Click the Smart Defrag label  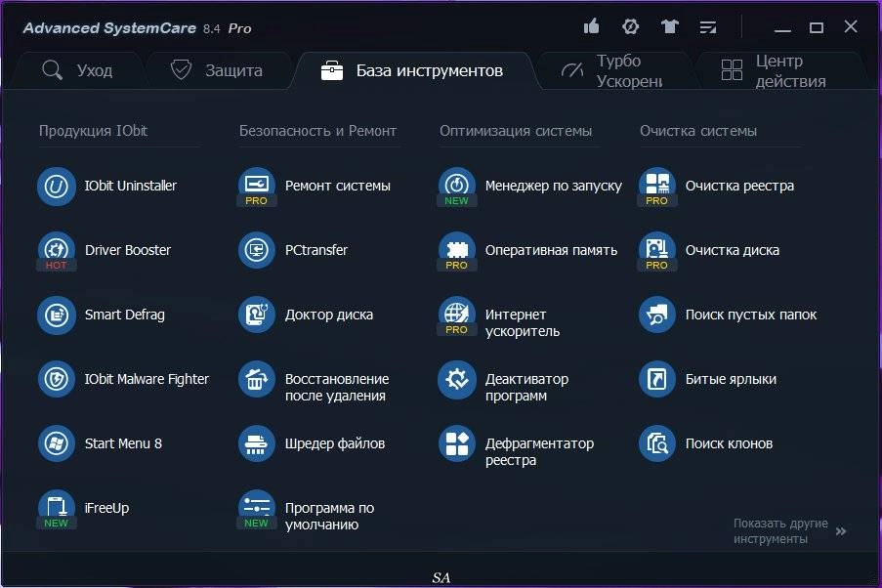point(125,315)
